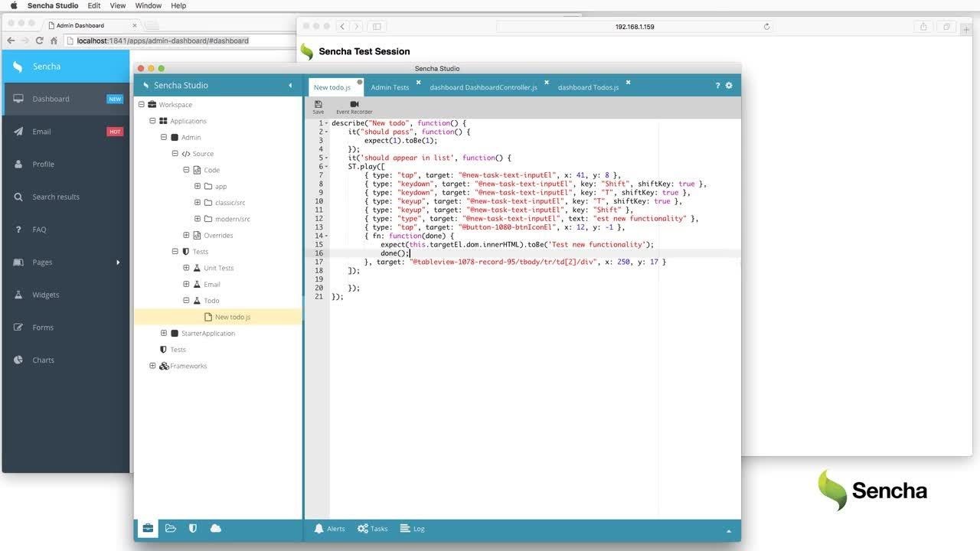
Task: Click the Chrome back arrow
Action: (x=11, y=41)
